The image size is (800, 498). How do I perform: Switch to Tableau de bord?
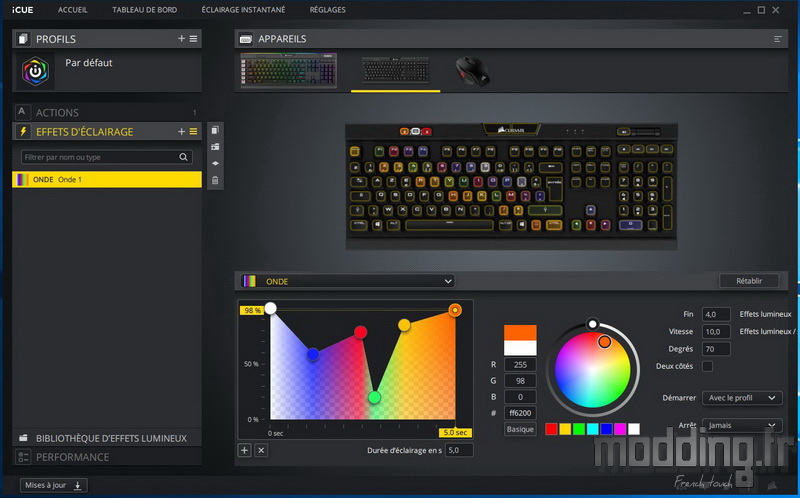click(x=144, y=10)
